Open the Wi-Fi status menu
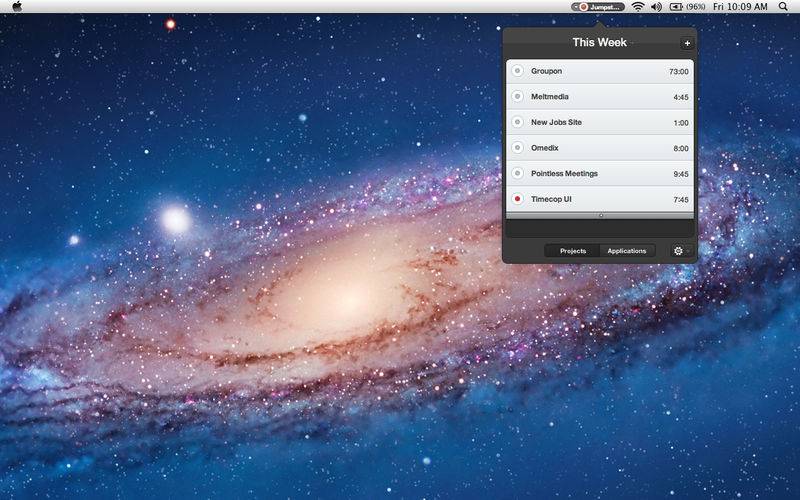The width and height of the screenshot is (800, 500). click(x=638, y=7)
